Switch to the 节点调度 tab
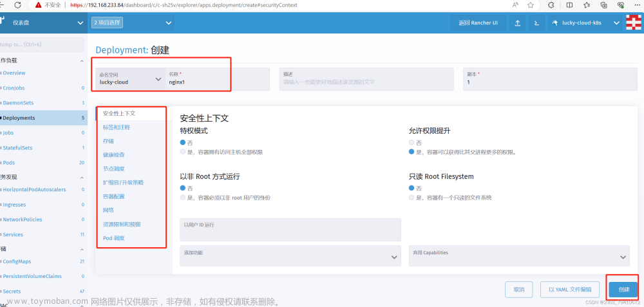Image resolution: width=644 pixels, height=307 pixels. point(114,168)
